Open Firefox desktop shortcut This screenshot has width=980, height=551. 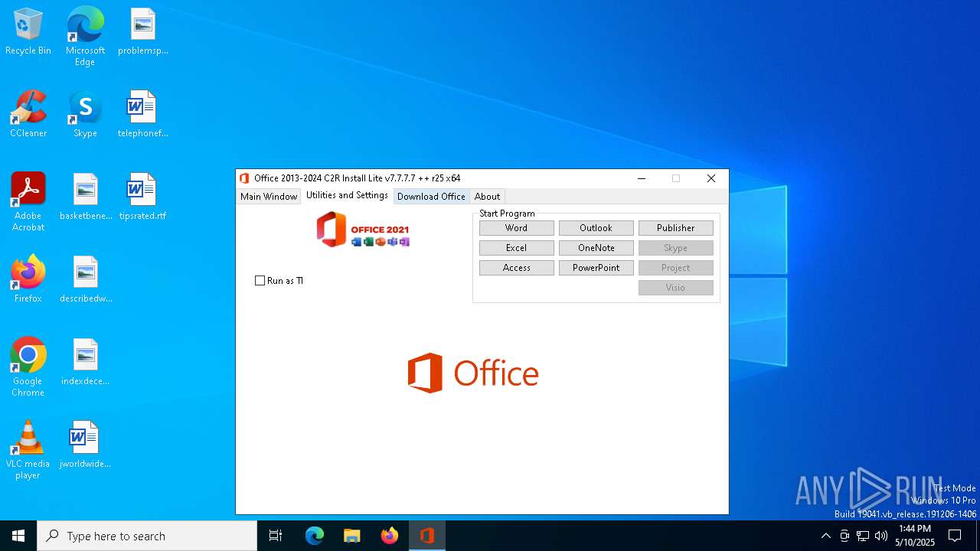click(x=28, y=280)
